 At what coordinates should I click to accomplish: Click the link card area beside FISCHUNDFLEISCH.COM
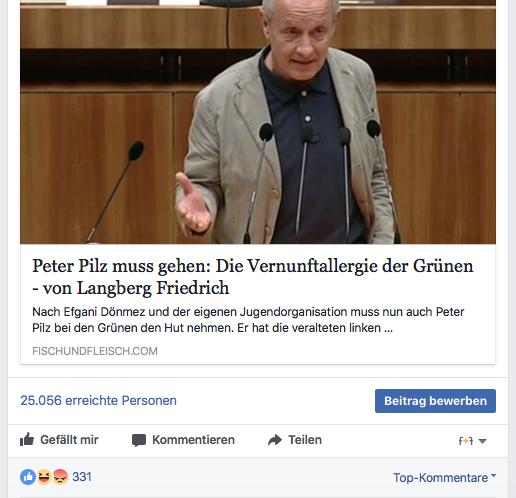click(326, 351)
